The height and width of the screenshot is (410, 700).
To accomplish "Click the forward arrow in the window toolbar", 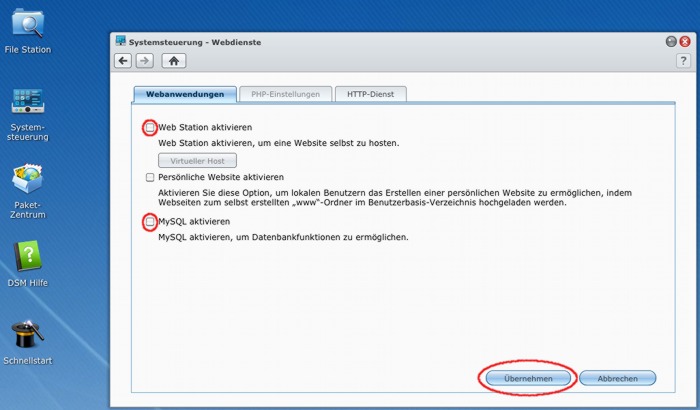I will (x=145, y=61).
